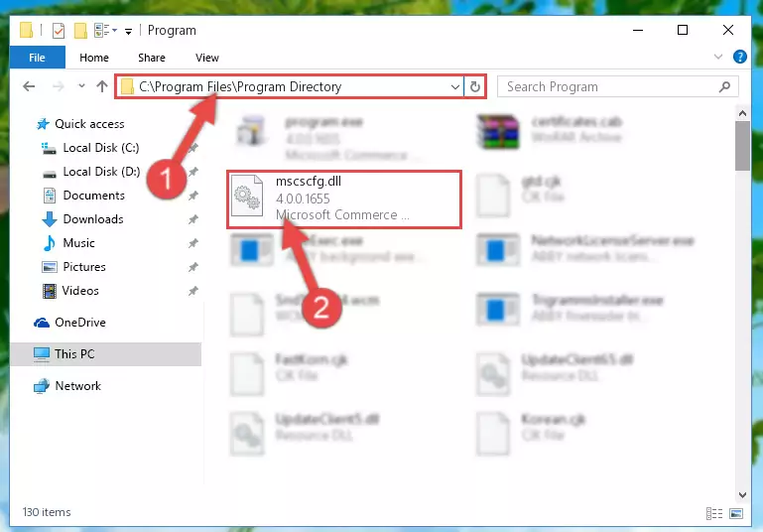This screenshot has width=763, height=532.
Task: Open the recent locations dropdown arrow
Action: click(81, 86)
